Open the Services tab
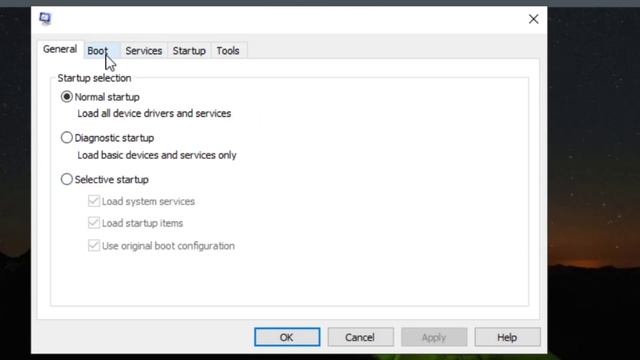 [x=144, y=51]
